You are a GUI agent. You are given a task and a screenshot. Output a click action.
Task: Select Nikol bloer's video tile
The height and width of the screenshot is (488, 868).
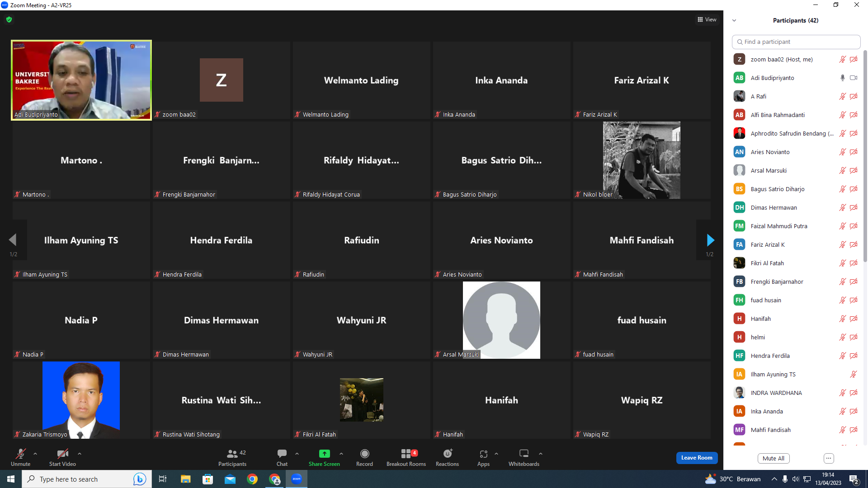(x=642, y=160)
